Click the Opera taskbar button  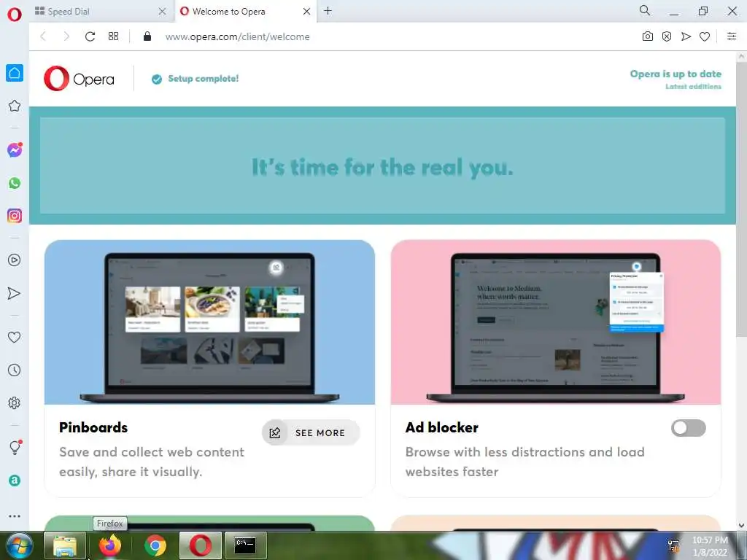click(x=200, y=545)
